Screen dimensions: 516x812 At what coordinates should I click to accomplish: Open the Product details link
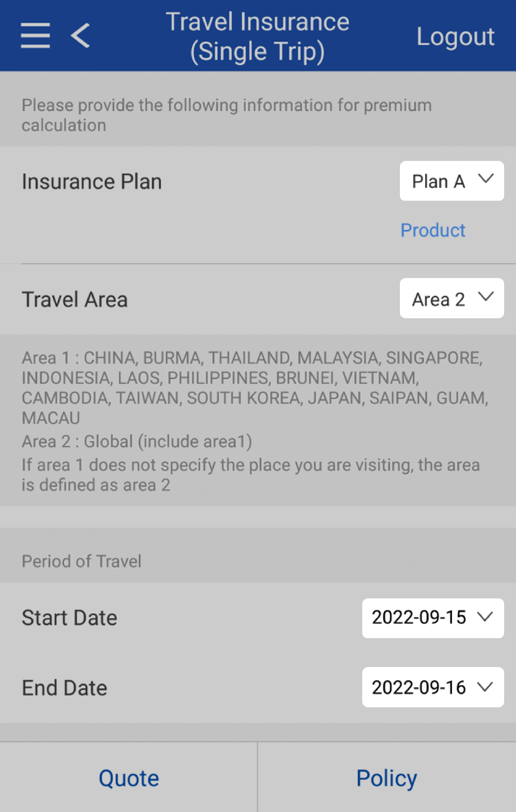pos(433,230)
